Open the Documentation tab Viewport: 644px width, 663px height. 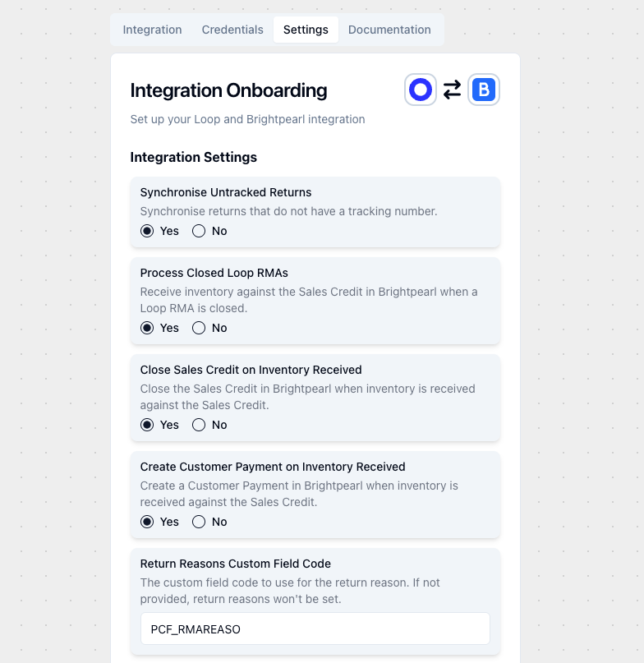(x=389, y=30)
